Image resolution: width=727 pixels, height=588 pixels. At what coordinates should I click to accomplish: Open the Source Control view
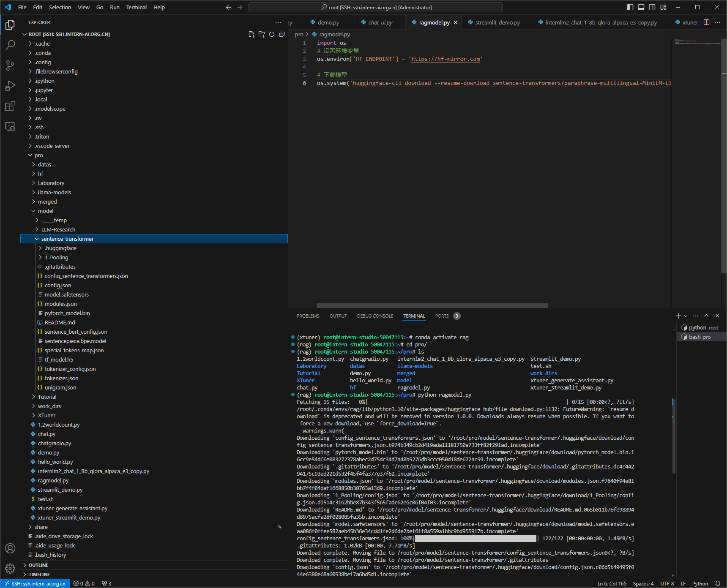10,65
